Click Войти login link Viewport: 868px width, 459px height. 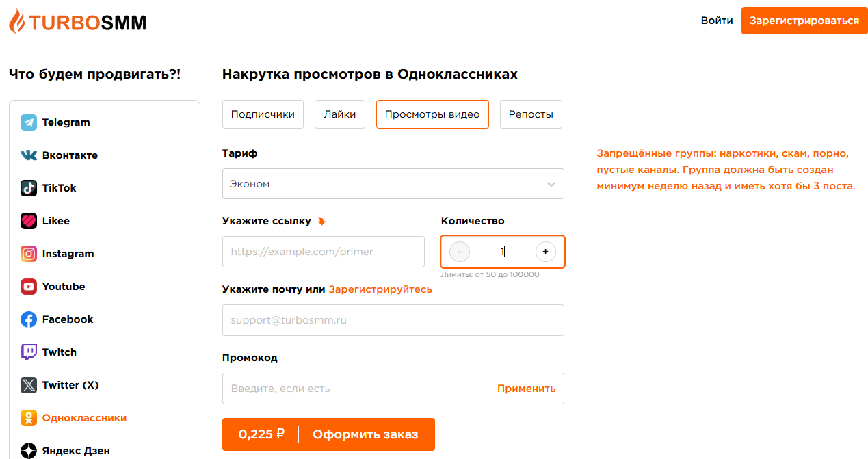point(717,21)
